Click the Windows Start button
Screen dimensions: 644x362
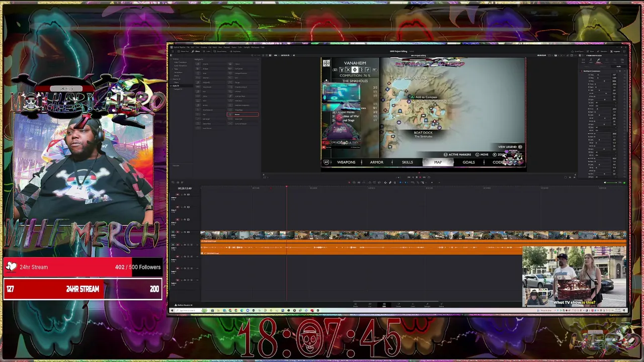pos(172,310)
